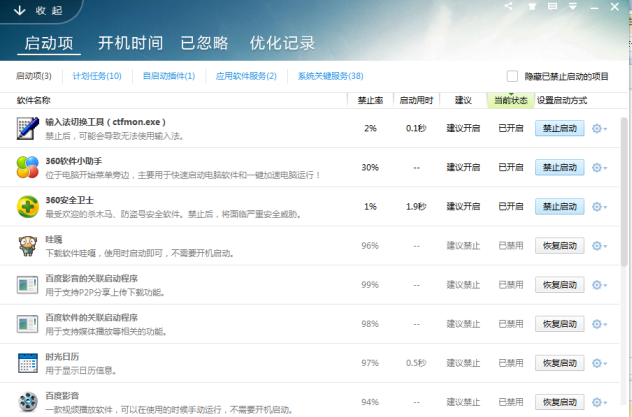
Task: Click the 360软件小助手 colorful icon
Action: pyautogui.click(x=27, y=167)
